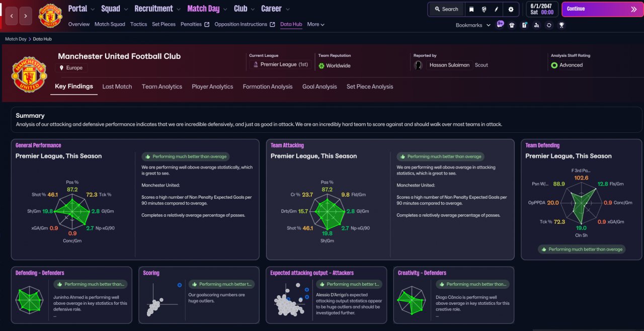This screenshot has height=331, width=644.
Task: Click Hassan Sulaiman's avatar picture
Action: (x=418, y=65)
